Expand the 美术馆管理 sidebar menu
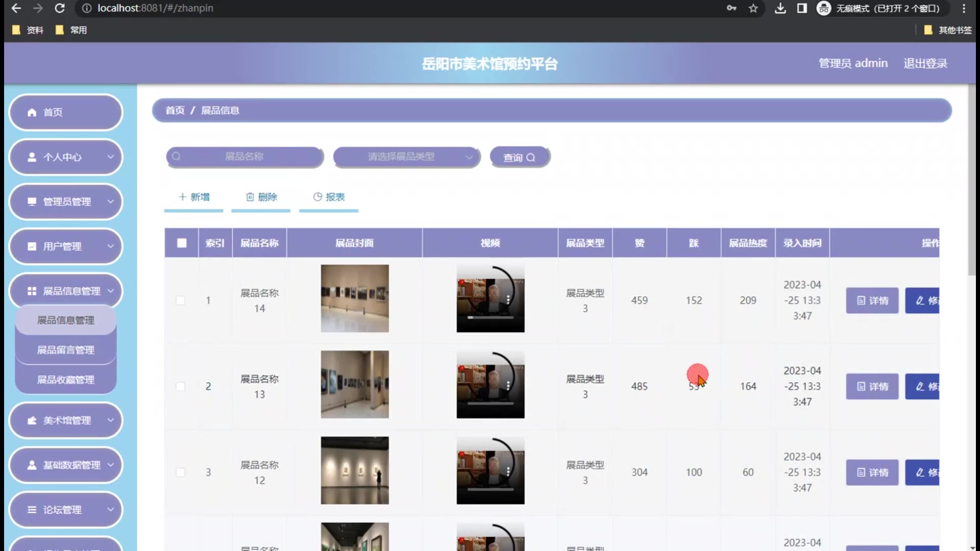 pyautogui.click(x=66, y=420)
